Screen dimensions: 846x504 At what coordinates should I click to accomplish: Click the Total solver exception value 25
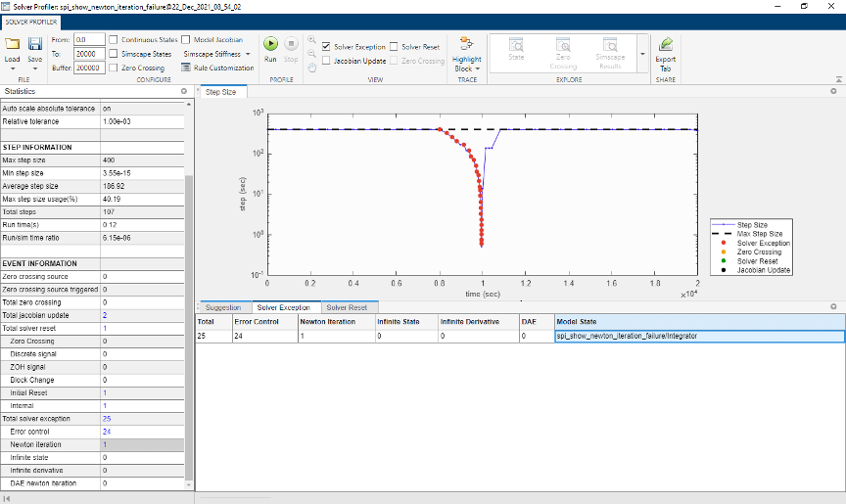point(107,419)
